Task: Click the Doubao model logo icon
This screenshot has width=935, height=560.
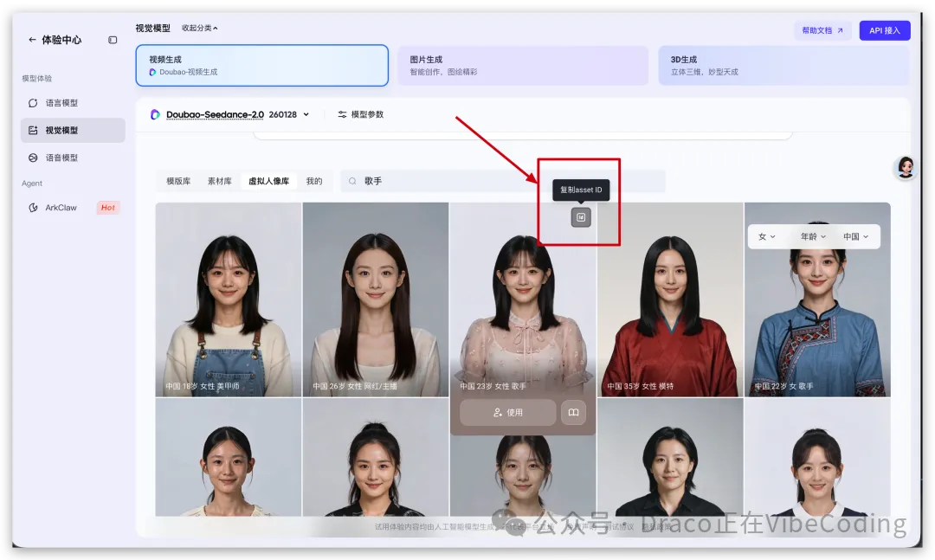Action: pos(155,114)
